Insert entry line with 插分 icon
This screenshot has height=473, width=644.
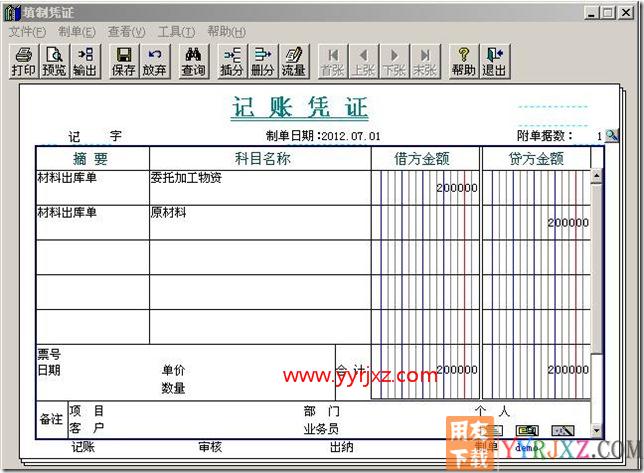(232, 61)
